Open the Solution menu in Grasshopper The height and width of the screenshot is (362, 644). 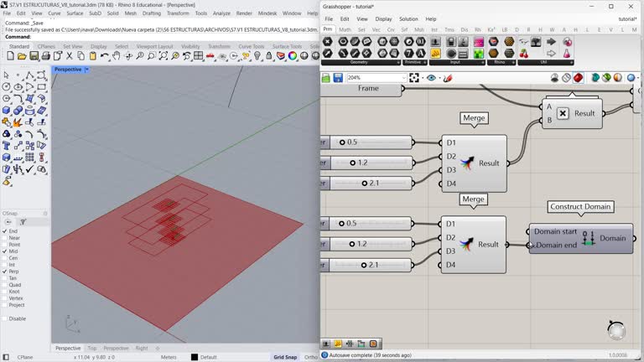pos(408,18)
